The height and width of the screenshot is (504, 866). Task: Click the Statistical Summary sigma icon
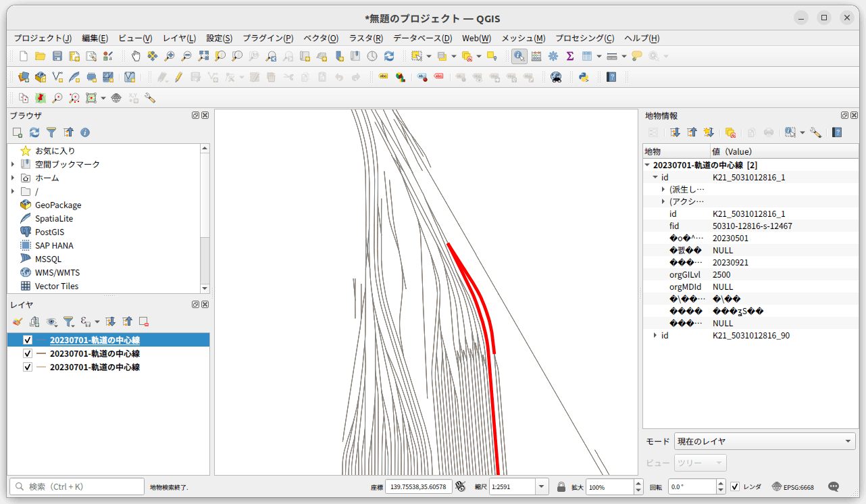(570, 57)
